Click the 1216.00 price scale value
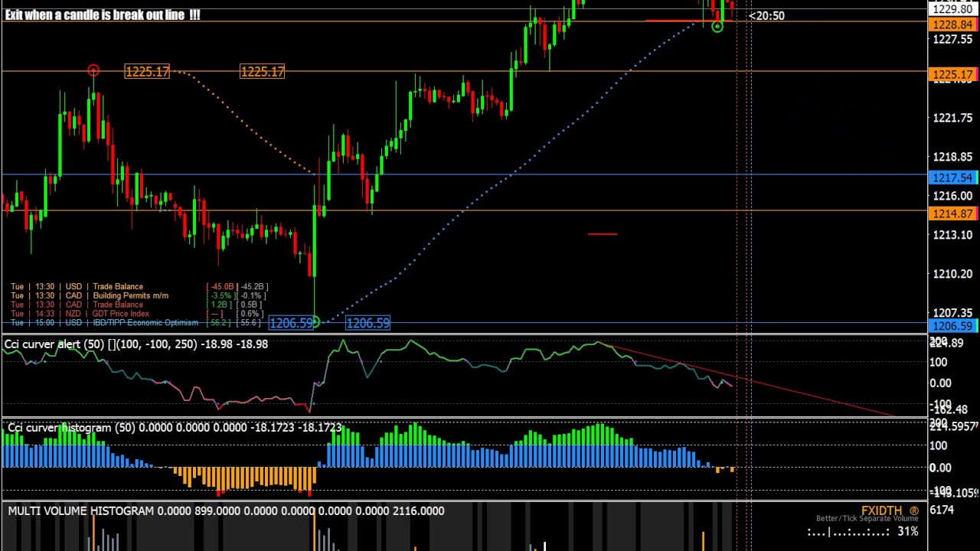The image size is (980, 551). click(952, 196)
